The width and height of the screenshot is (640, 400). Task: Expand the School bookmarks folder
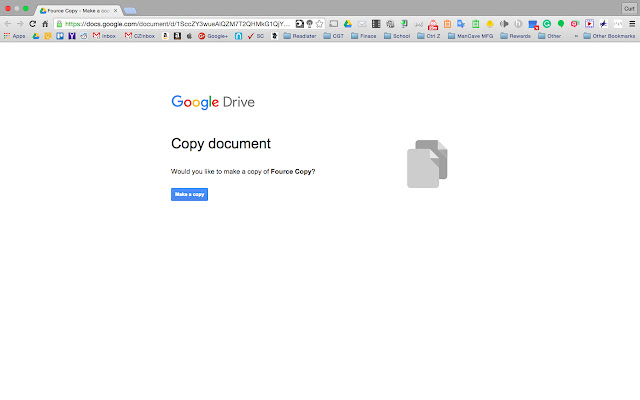(397, 36)
